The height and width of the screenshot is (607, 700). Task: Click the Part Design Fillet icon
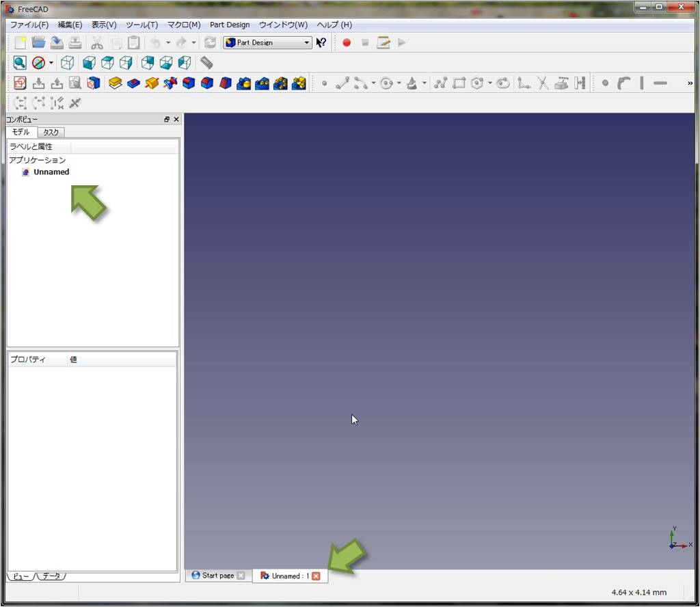coord(189,83)
